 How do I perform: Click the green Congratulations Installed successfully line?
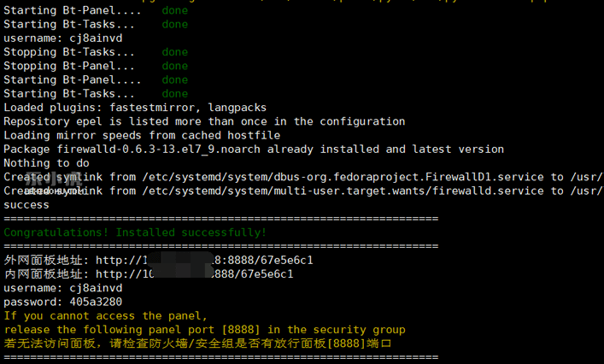(135, 232)
